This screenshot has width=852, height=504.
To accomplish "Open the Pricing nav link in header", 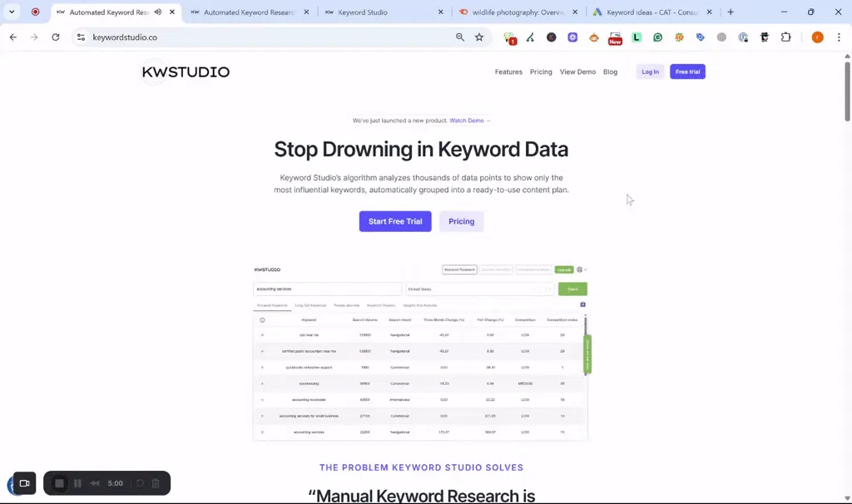I will (x=541, y=72).
